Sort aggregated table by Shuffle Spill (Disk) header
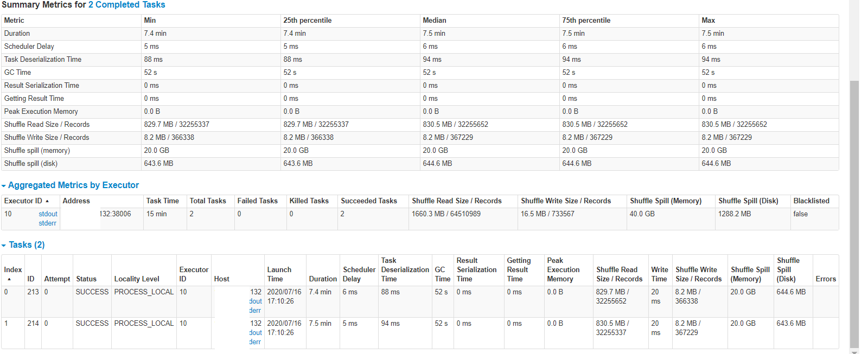Image resolution: width=868 pixels, height=354 pixels. pyautogui.click(x=748, y=201)
